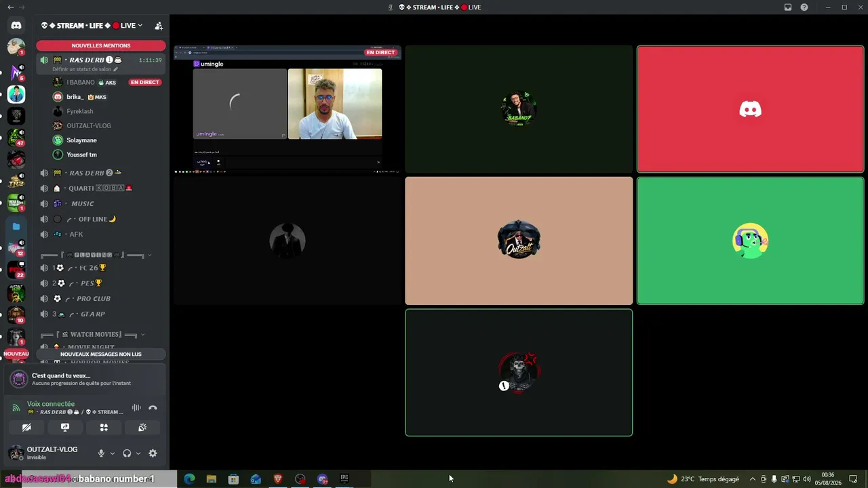
Task: Open the umingle live stream tile
Action: pyautogui.click(x=288, y=109)
